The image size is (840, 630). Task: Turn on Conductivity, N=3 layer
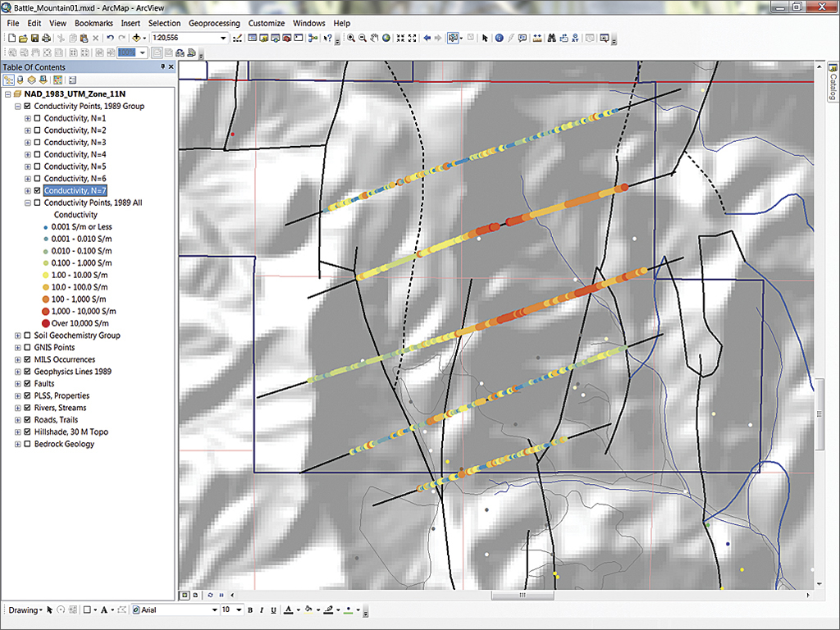point(38,143)
